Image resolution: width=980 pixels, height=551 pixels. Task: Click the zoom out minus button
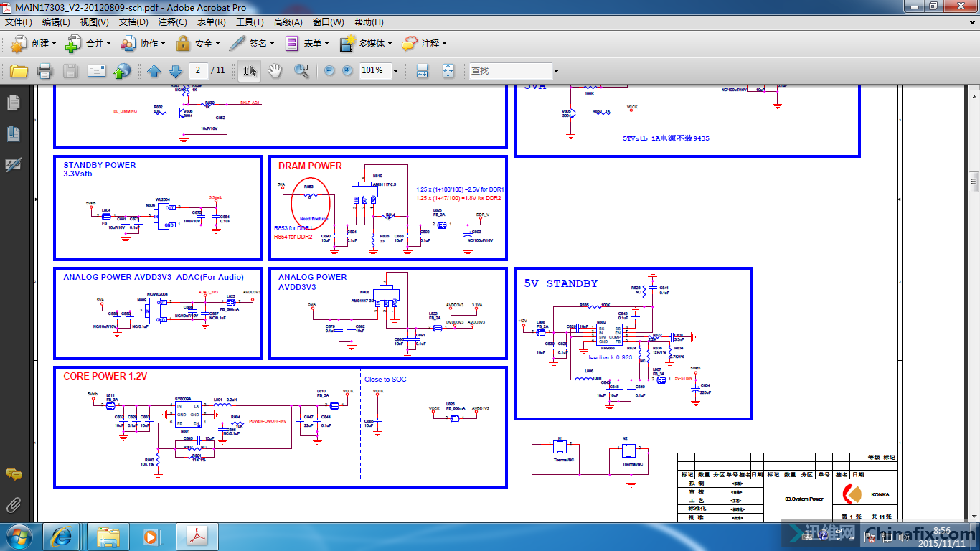click(329, 71)
